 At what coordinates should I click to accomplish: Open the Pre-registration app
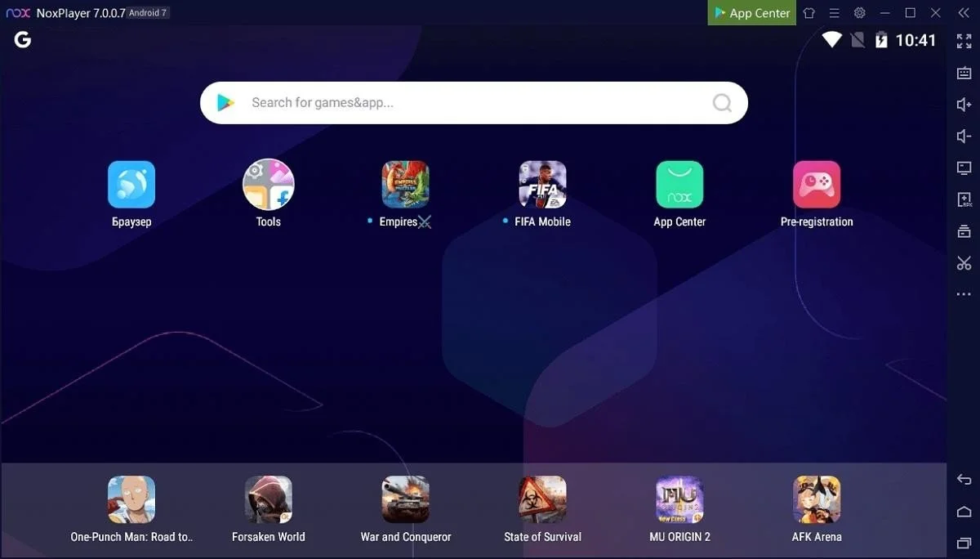click(817, 185)
